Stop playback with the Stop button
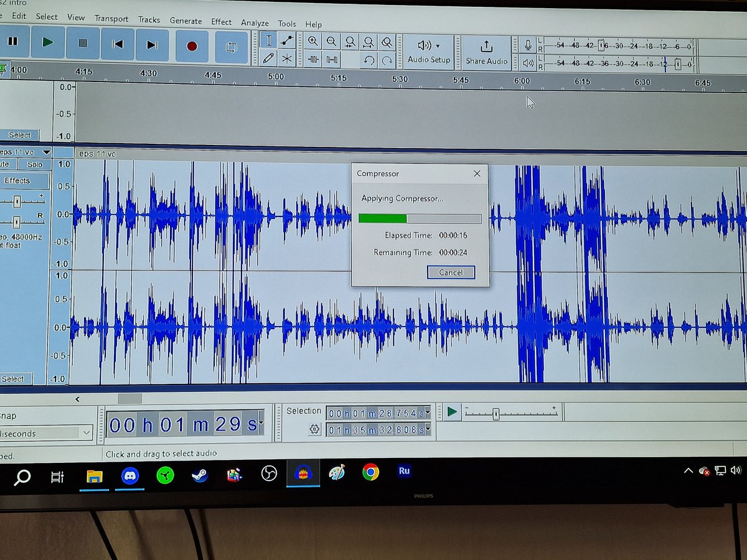The image size is (747, 560). 83,44
